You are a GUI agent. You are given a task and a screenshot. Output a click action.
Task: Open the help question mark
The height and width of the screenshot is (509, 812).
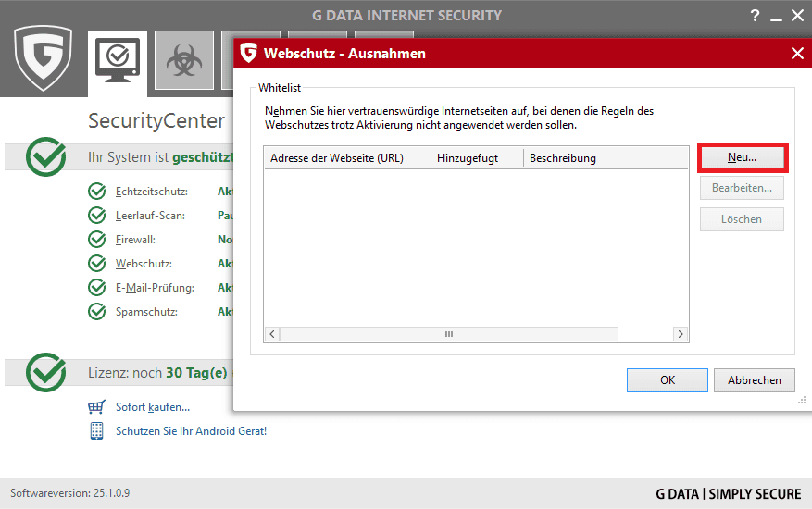(x=754, y=16)
